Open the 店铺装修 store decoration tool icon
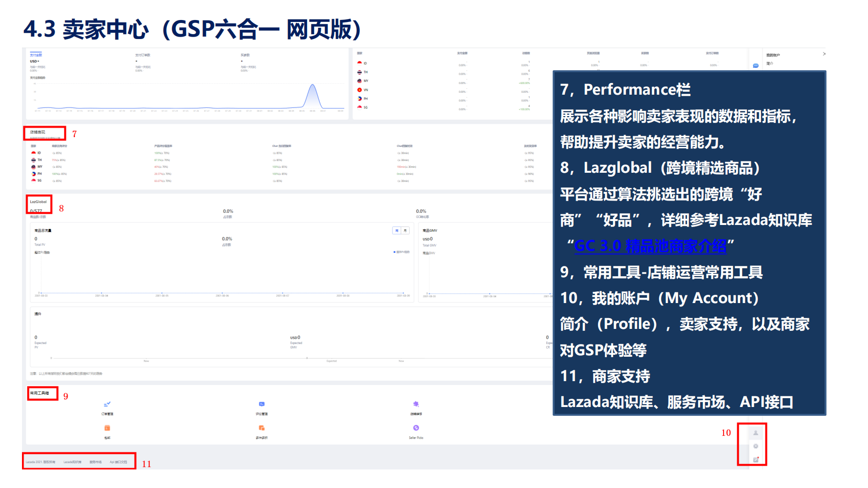This screenshot has width=868, height=488. 416,404
